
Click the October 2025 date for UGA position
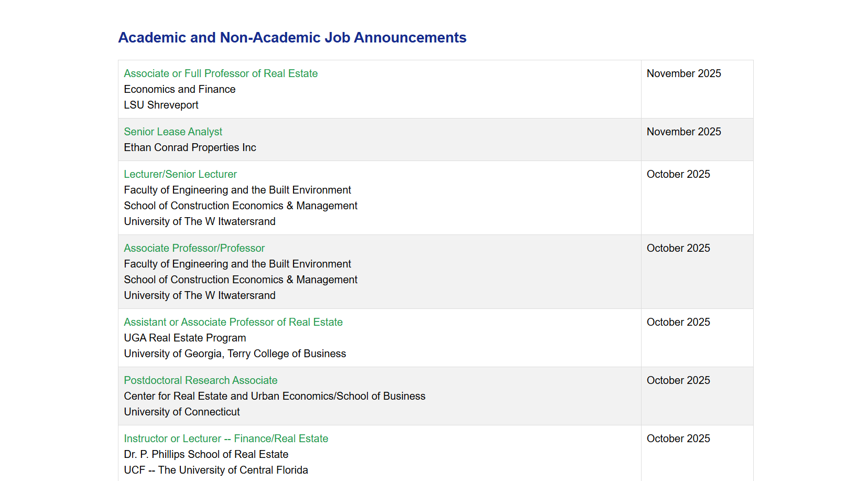click(x=678, y=322)
